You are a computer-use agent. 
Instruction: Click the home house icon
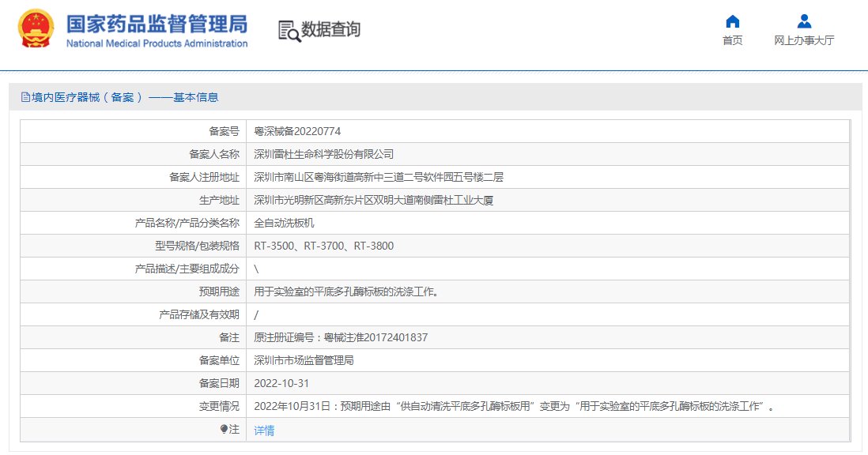(732, 21)
